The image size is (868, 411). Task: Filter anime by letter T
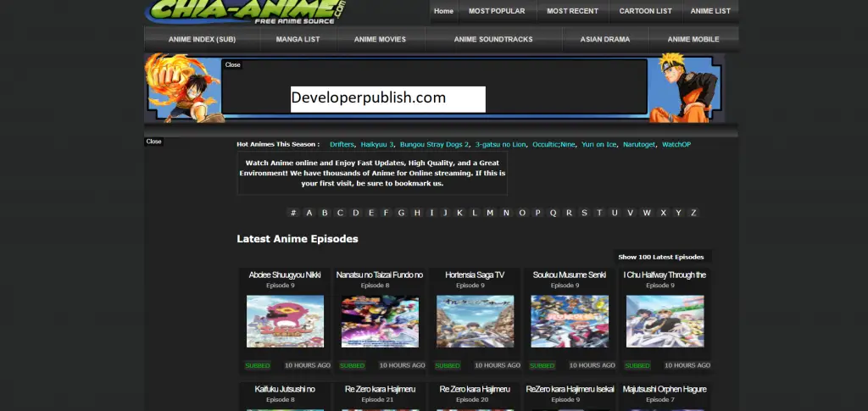point(599,213)
